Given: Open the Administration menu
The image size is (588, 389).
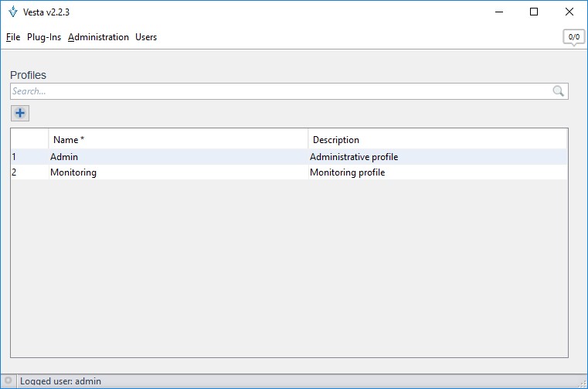Looking at the screenshot, I should [x=98, y=37].
